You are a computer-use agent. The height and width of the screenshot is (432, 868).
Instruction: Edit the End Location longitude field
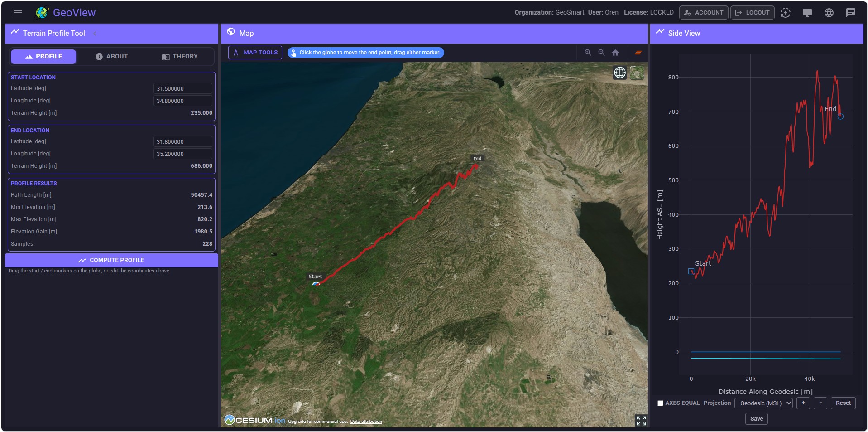[183, 154]
